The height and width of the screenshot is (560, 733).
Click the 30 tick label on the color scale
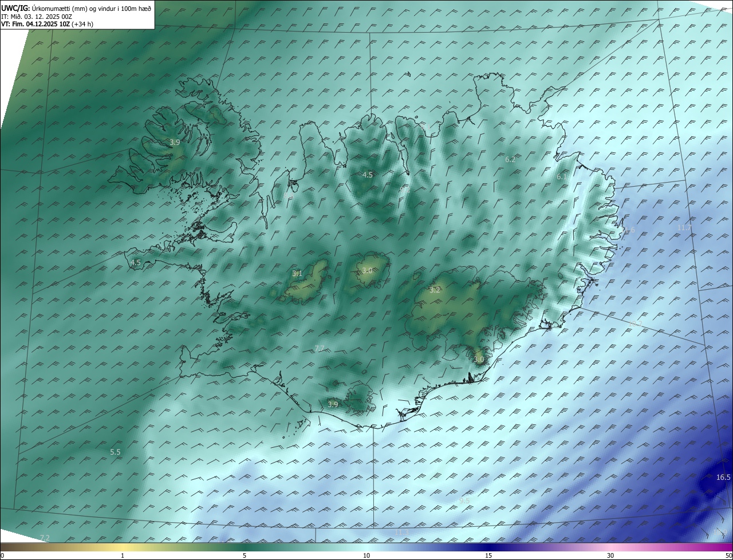tap(610, 555)
